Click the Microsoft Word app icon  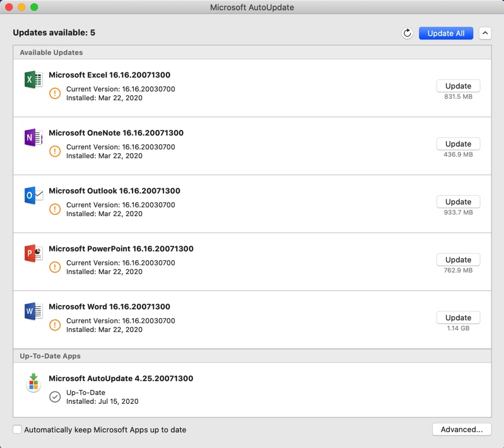click(33, 311)
